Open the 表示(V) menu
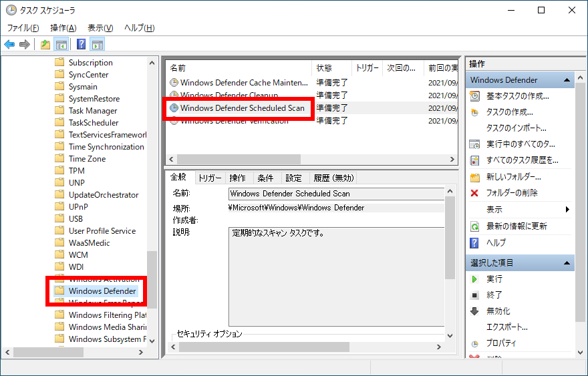Screen dimensions: 588x376 (x=100, y=28)
